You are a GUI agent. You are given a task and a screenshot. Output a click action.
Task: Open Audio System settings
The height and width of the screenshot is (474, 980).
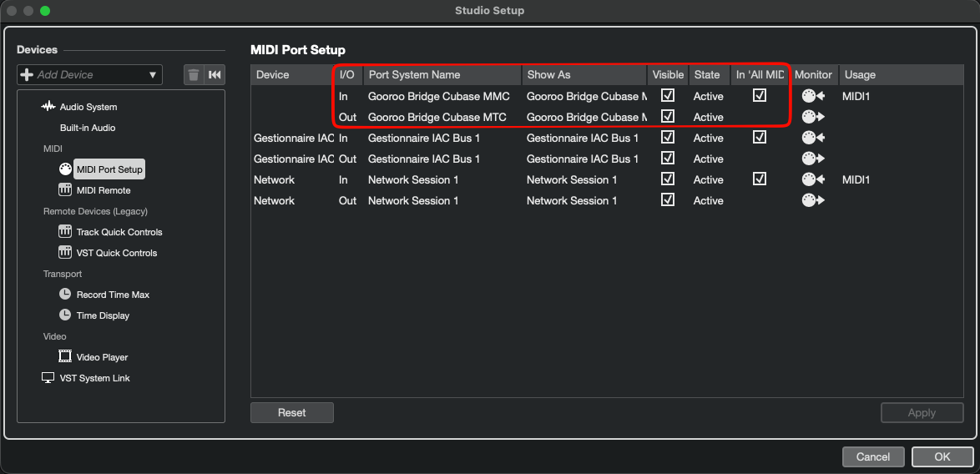(x=88, y=107)
